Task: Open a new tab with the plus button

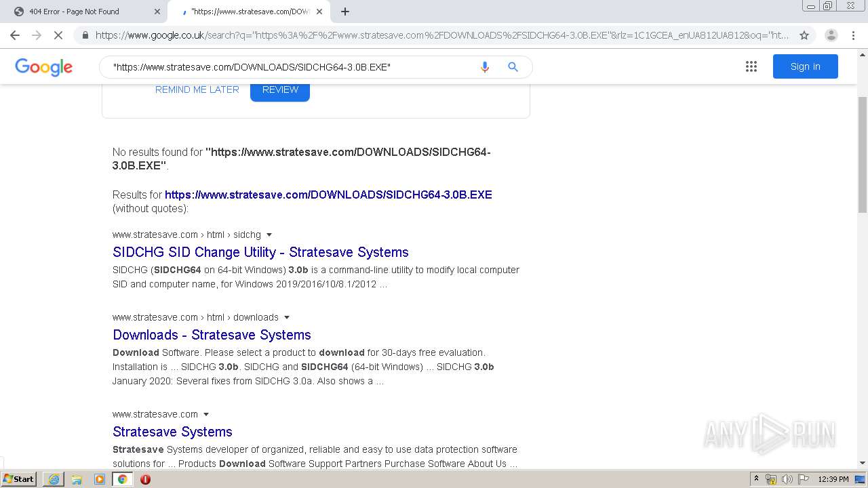Action: point(345,12)
